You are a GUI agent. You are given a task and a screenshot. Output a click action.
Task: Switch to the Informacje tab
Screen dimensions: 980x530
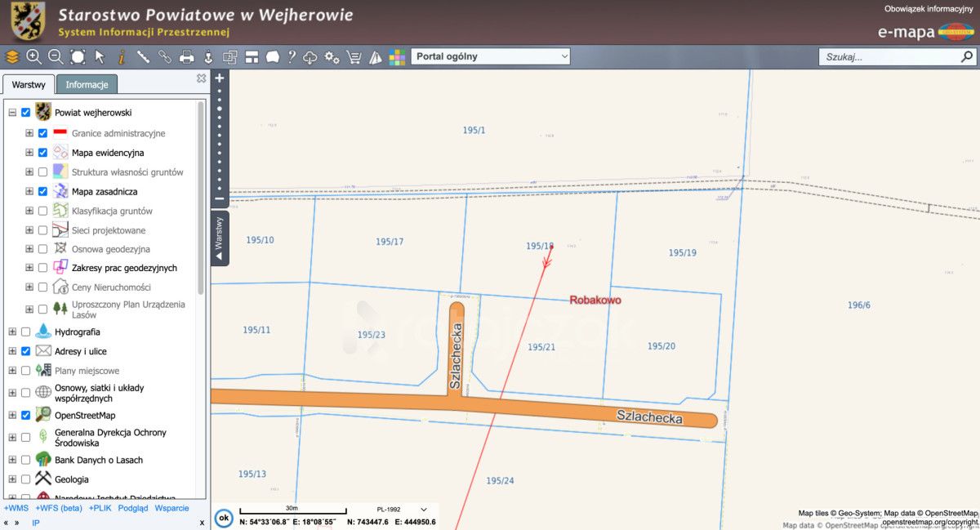(86, 84)
